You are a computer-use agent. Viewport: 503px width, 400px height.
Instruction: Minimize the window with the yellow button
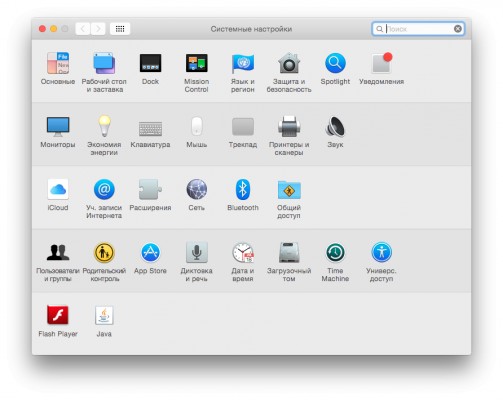[x=53, y=29]
